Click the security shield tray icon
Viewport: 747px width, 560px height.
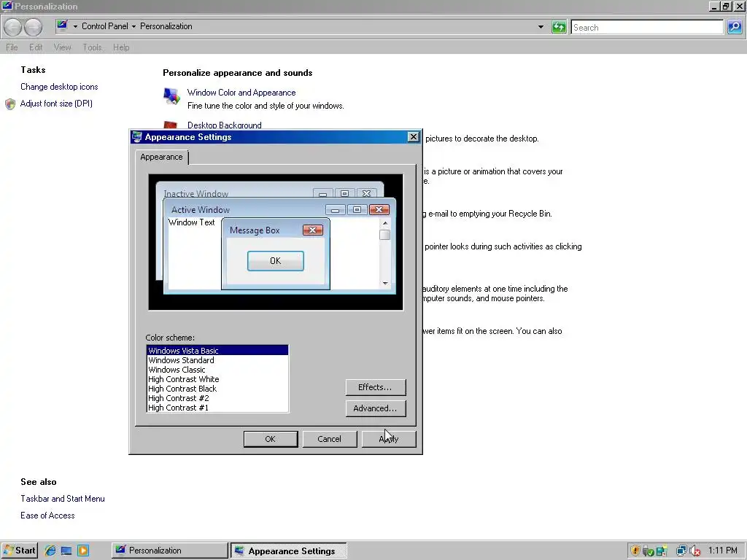[635, 551]
